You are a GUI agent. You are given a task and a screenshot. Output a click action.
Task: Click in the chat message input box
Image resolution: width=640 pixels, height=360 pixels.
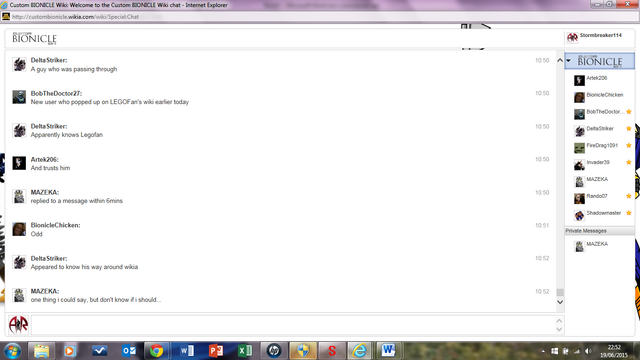[x=292, y=325]
